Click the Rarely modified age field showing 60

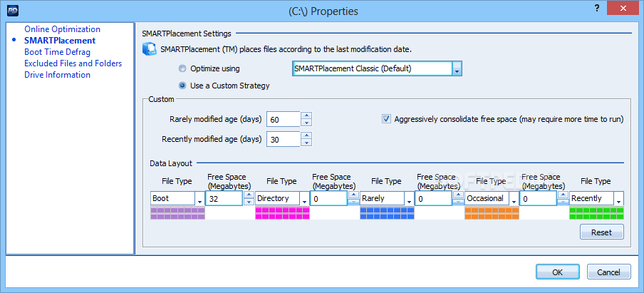click(284, 120)
